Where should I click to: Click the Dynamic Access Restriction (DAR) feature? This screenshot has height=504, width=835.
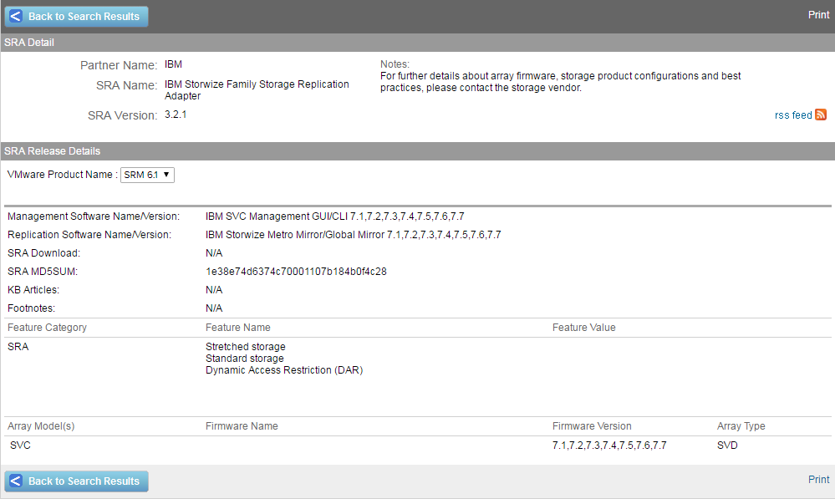click(284, 370)
